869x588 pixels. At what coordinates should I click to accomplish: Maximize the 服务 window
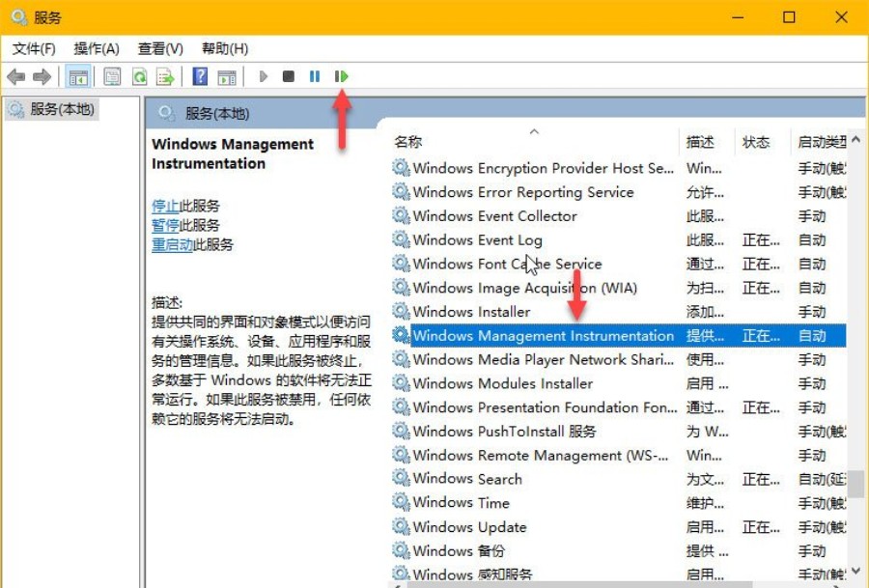click(789, 17)
